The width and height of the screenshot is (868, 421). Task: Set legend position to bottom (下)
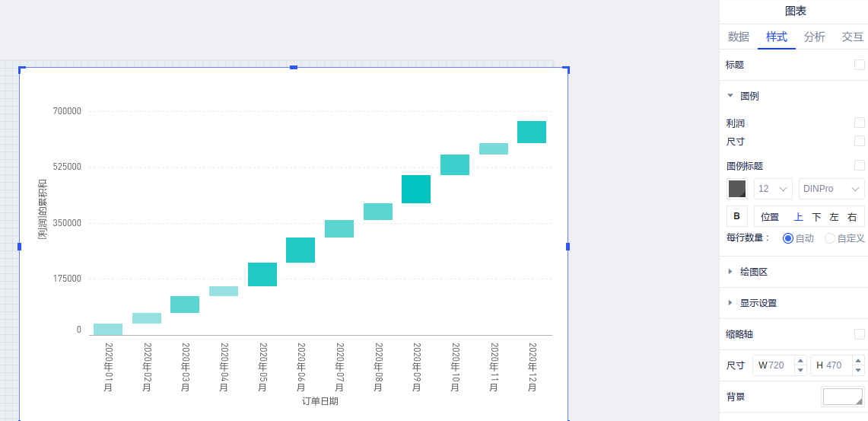click(x=816, y=217)
